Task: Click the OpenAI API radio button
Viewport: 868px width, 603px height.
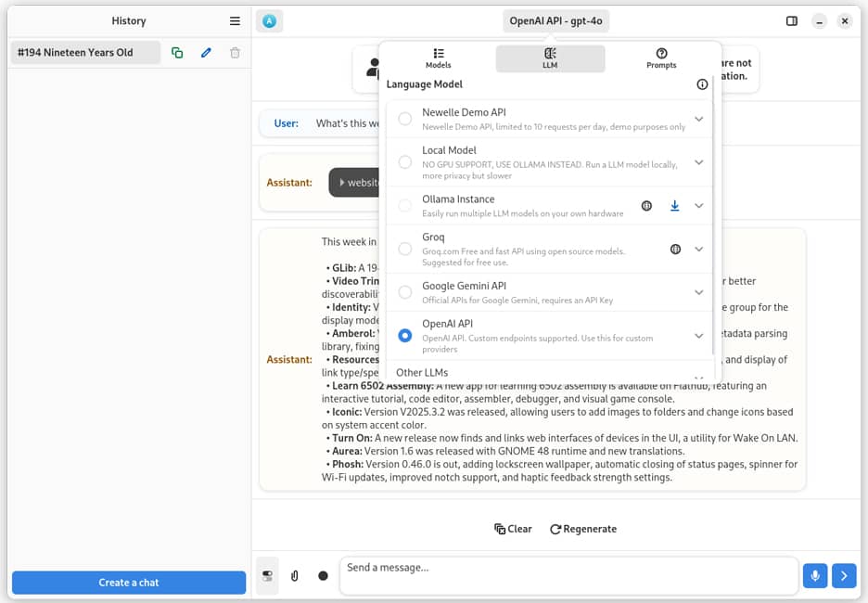Action: pyautogui.click(x=405, y=336)
